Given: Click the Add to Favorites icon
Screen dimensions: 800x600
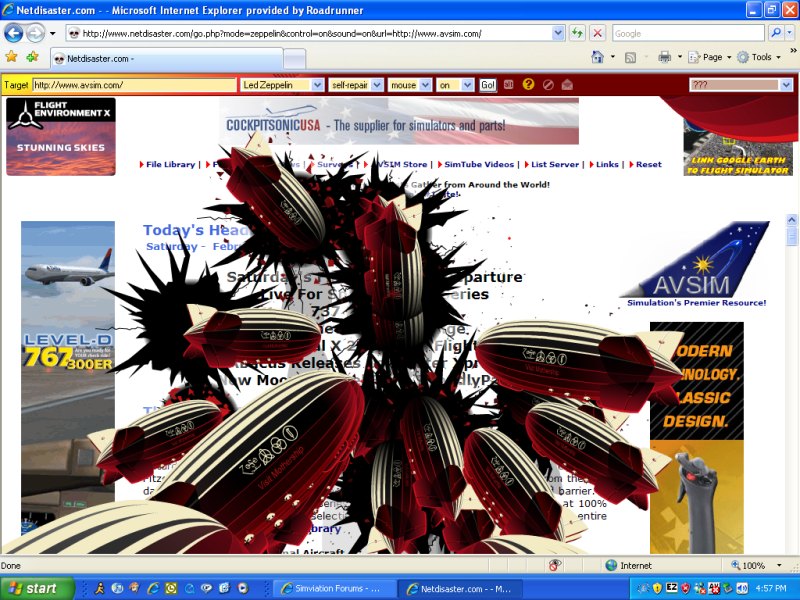Looking at the screenshot, I should pyautogui.click(x=33, y=57).
